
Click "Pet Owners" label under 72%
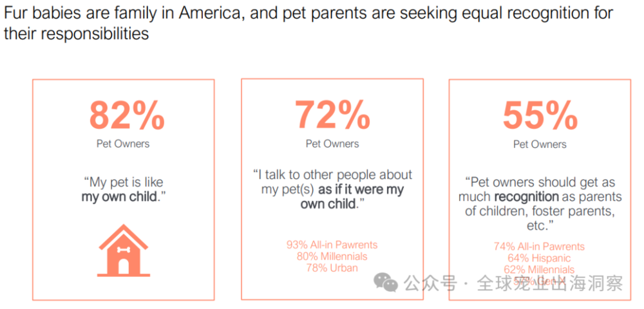point(332,144)
